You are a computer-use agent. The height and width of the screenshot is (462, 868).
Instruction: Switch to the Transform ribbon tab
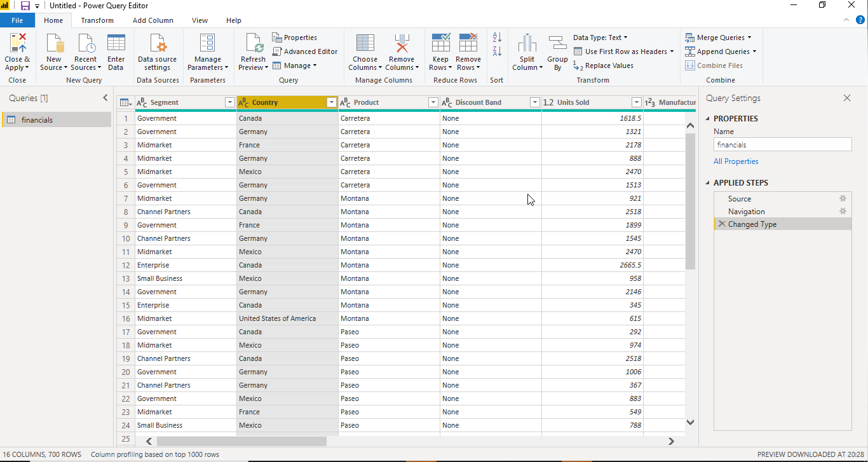[x=97, y=20]
